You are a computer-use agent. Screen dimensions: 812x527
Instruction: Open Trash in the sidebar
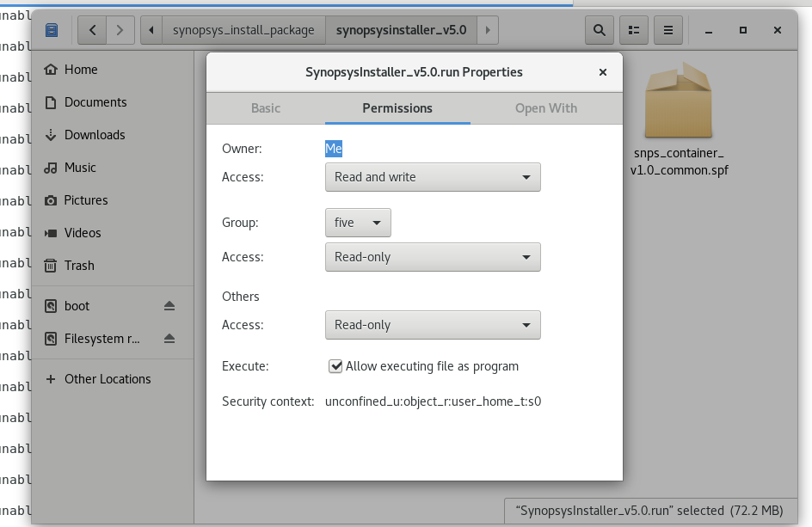[113, 265]
